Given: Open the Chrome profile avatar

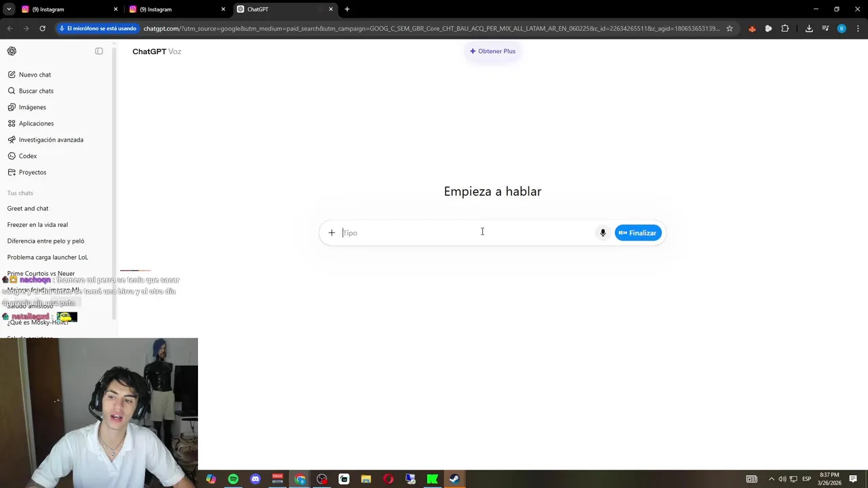Looking at the screenshot, I should click(x=842, y=28).
